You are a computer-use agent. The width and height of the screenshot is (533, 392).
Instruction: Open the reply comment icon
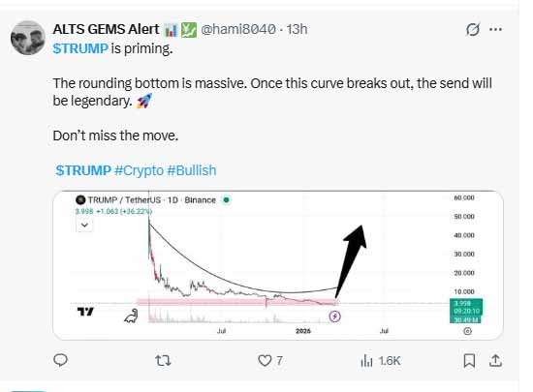pos(61,360)
